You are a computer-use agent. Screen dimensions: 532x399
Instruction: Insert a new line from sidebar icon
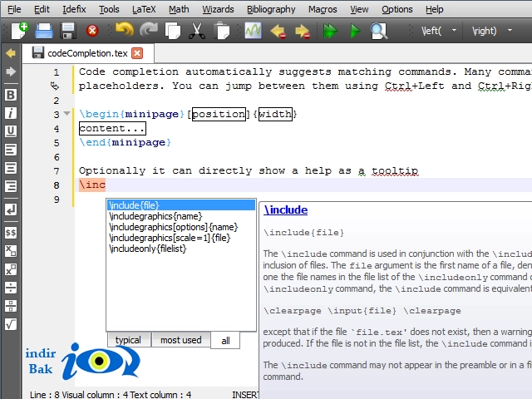(x=11, y=209)
